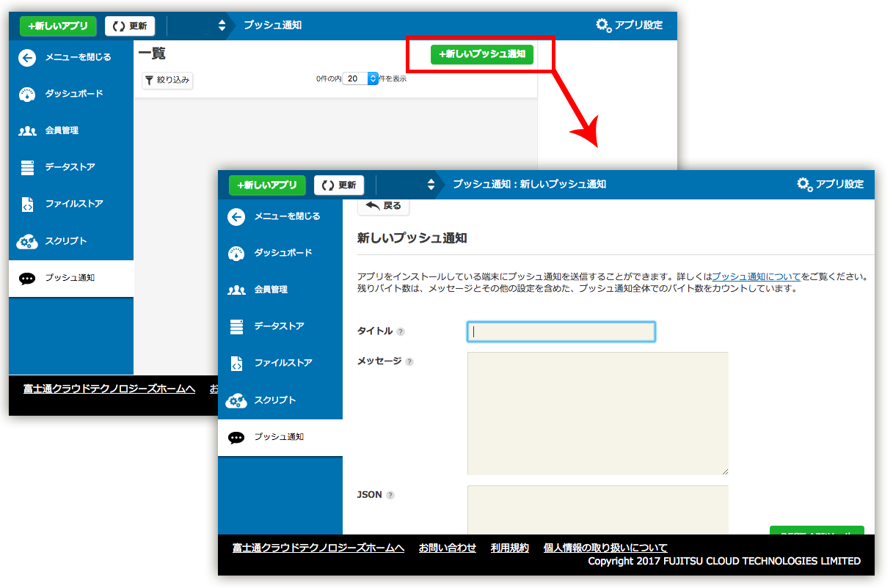Viewport: 893px width, 588px height.
Task: Select データストア in front window menu
Action: pos(279,326)
